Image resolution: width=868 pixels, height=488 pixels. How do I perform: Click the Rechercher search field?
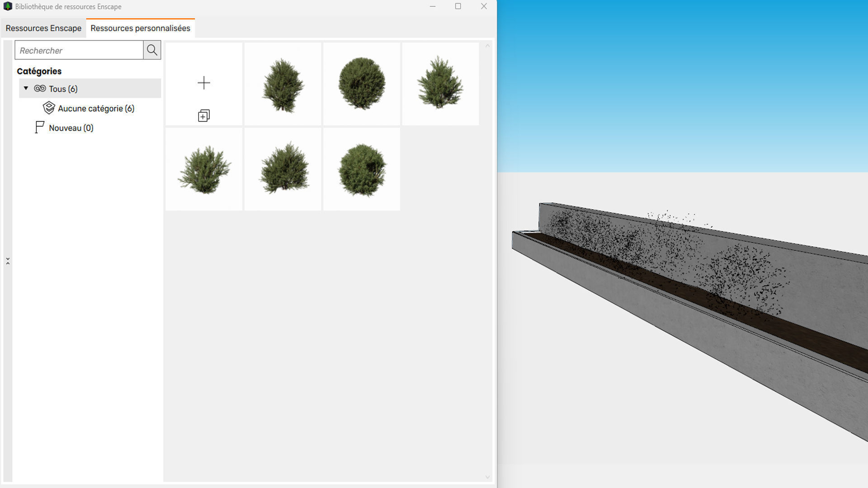(x=79, y=50)
